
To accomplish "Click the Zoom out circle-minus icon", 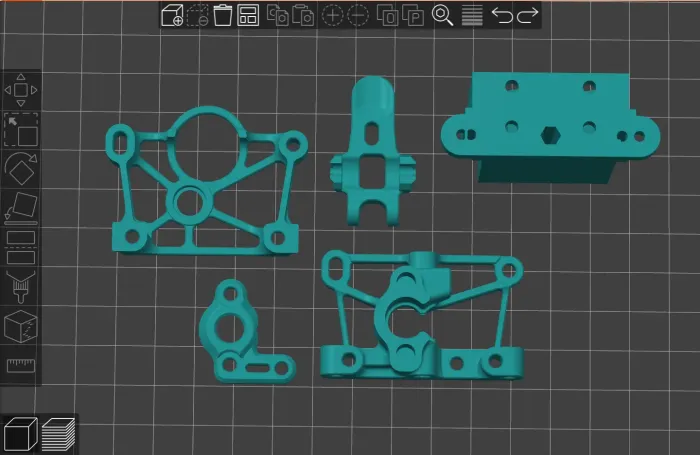I will pos(358,15).
